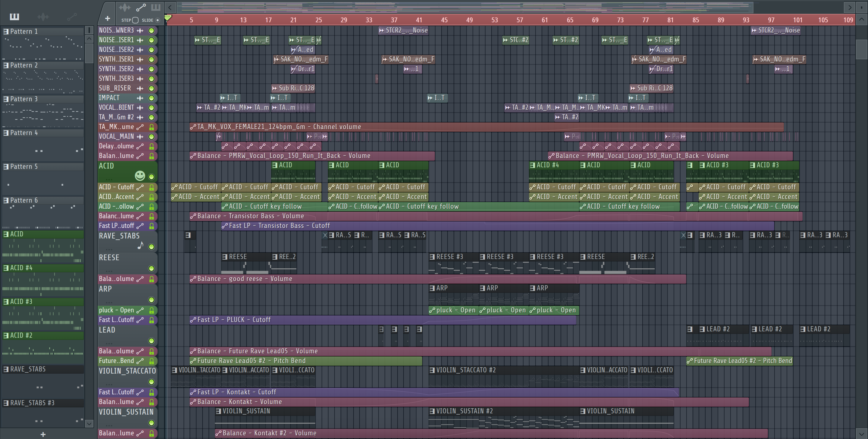
Task: Click the playlist vertical scrollbar handle
Action: click(x=861, y=49)
